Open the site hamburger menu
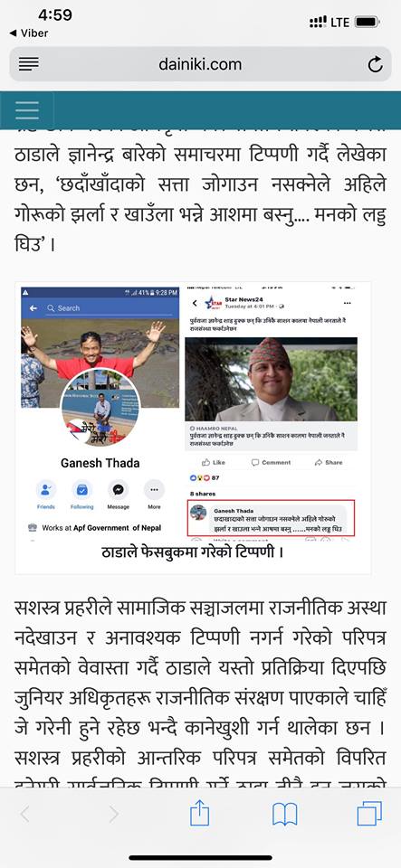The width and height of the screenshot is (401, 868). (27, 110)
